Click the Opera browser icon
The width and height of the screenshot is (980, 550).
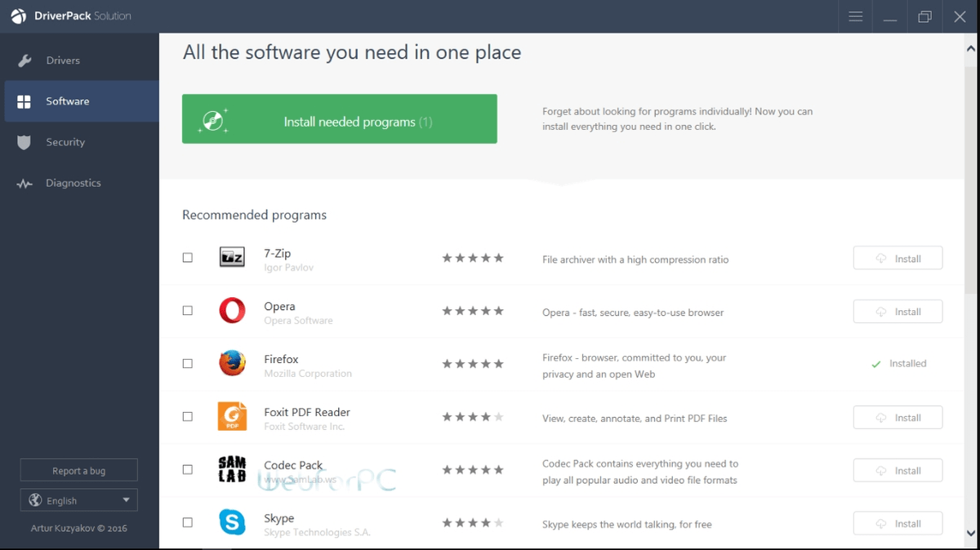pyautogui.click(x=232, y=311)
